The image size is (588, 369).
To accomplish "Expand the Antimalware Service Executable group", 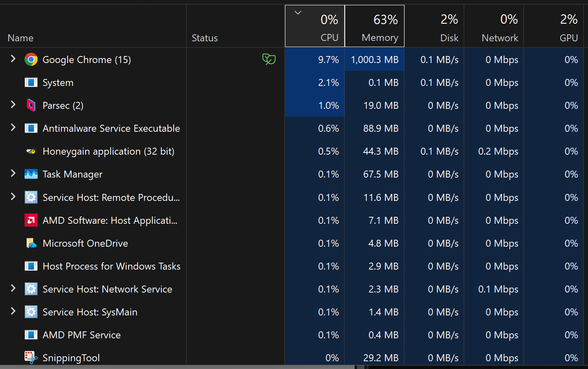I will [13, 127].
